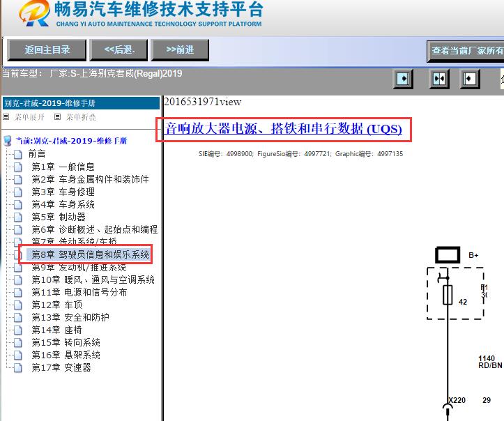504x421 pixels.
Task: Click the Chang Yi platform logo
Action: point(34,13)
